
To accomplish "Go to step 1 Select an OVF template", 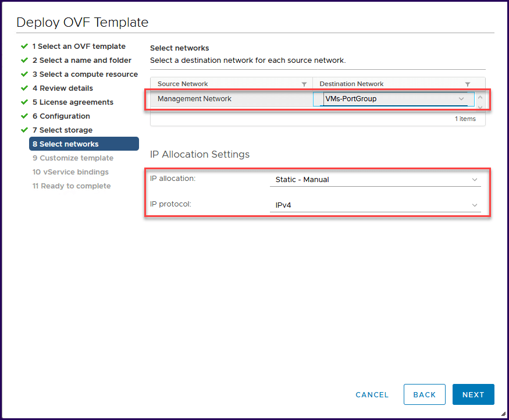I will pos(79,47).
